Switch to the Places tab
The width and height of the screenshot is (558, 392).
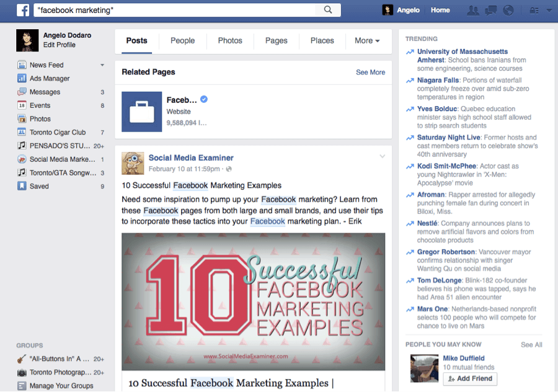tap(322, 40)
